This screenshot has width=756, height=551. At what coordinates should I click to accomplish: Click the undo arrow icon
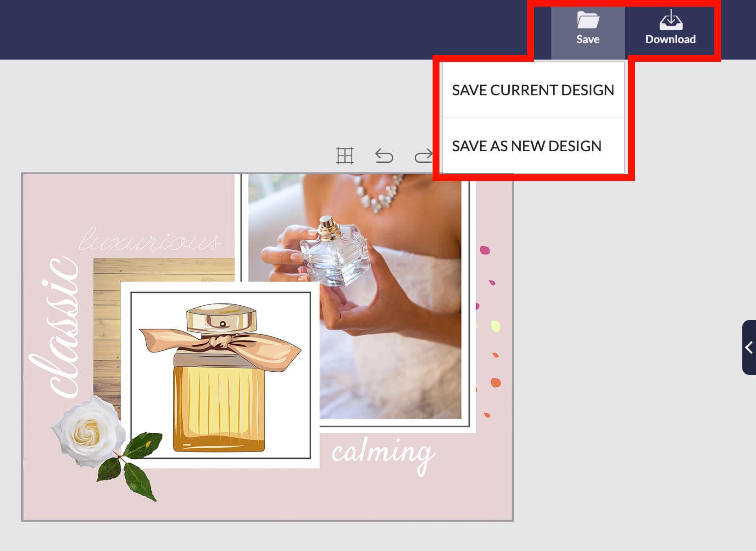[x=384, y=156]
